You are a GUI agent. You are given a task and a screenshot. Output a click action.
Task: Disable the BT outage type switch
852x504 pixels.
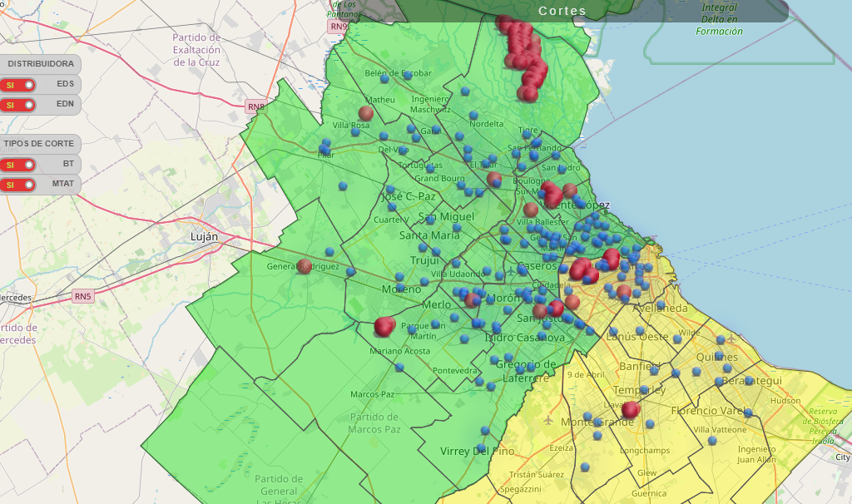[18, 165]
